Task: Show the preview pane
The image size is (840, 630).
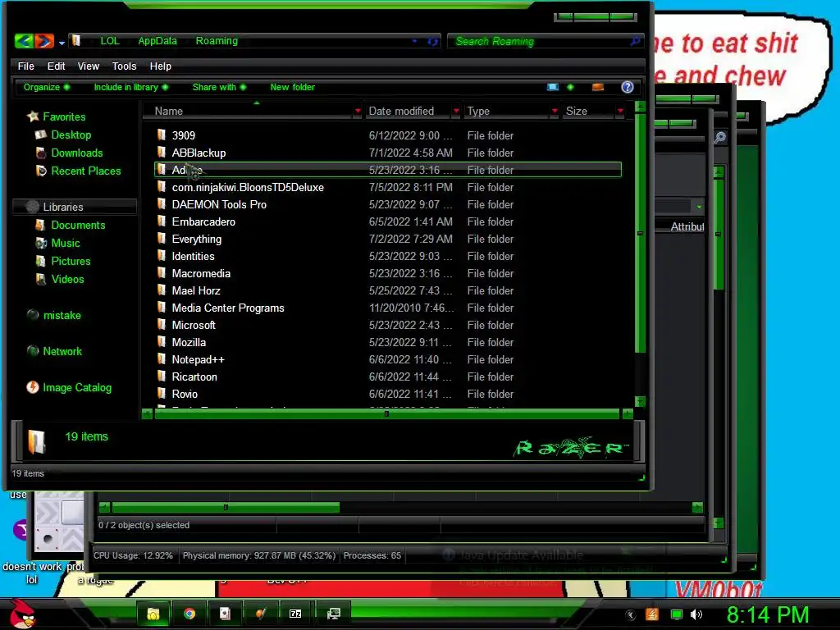Action: tap(598, 87)
